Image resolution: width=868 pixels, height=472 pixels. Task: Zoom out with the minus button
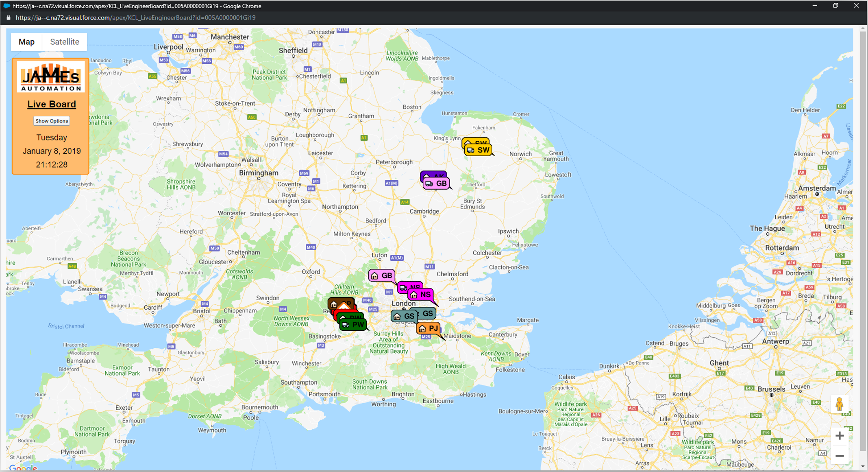[840, 456]
